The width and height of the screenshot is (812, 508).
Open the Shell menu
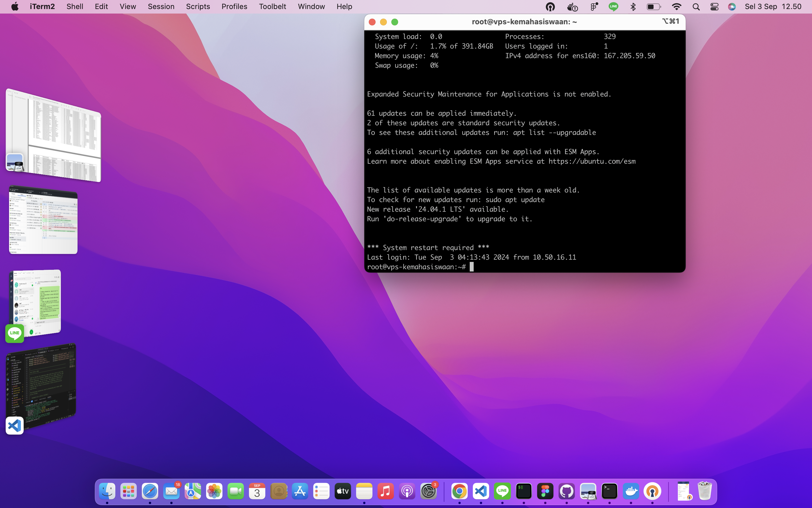[74, 6]
